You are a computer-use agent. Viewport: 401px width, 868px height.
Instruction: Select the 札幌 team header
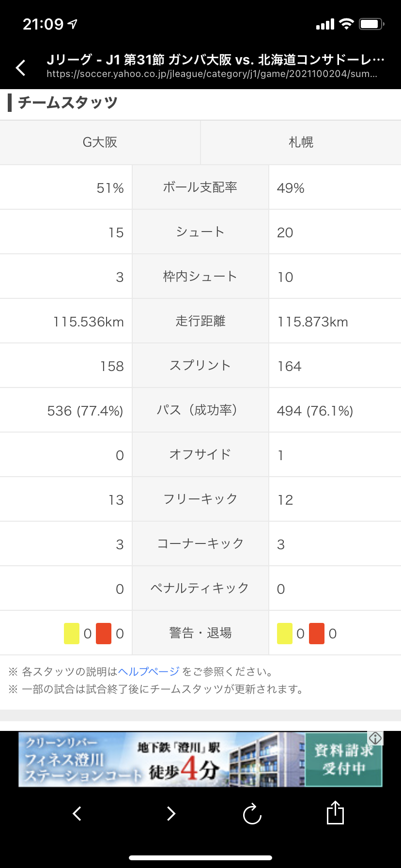301,142
